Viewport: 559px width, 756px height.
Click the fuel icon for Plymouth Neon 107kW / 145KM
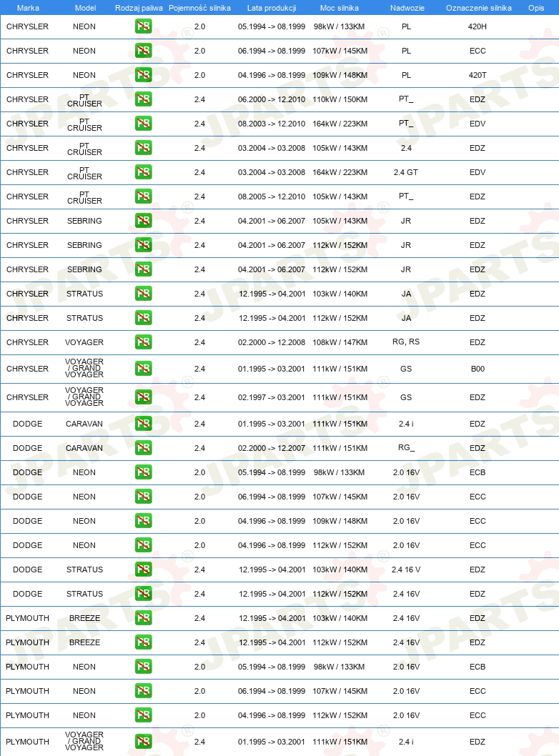(143, 691)
